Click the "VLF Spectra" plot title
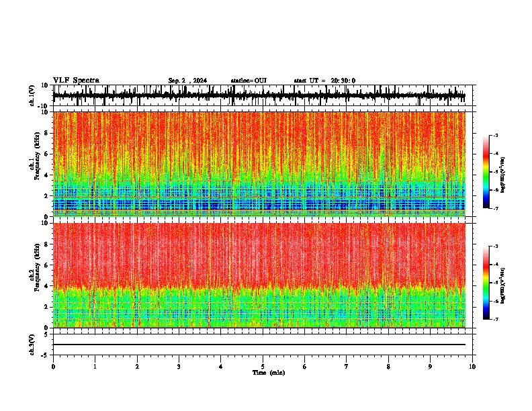This screenshot has width=532, height=411. [x=76, y=81]
